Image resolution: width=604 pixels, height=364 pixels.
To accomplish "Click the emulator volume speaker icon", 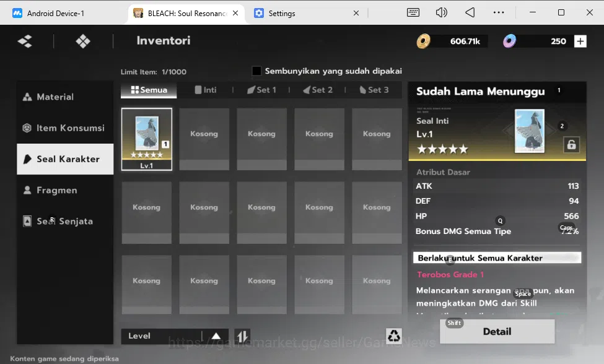I will 442,13.
